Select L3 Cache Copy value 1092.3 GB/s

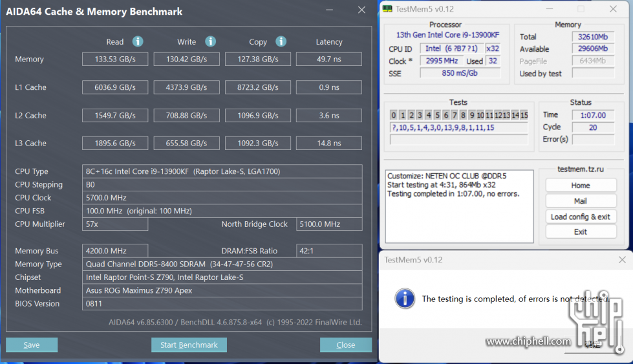pyautogui.click(x=257, y=144)
